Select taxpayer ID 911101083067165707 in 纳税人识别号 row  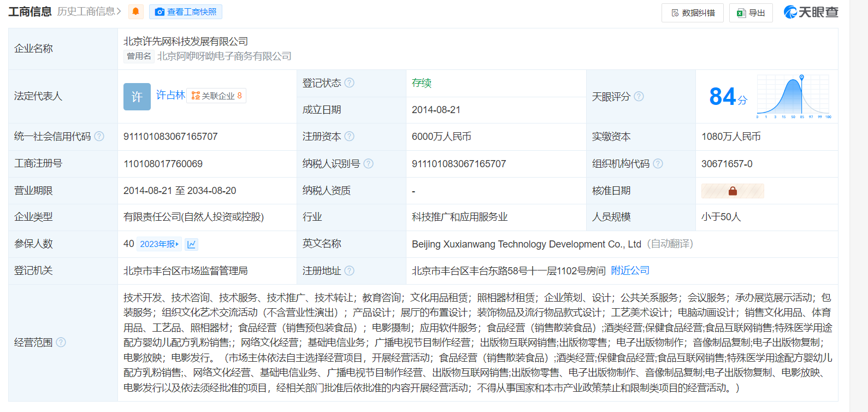[x=459, y=164]
